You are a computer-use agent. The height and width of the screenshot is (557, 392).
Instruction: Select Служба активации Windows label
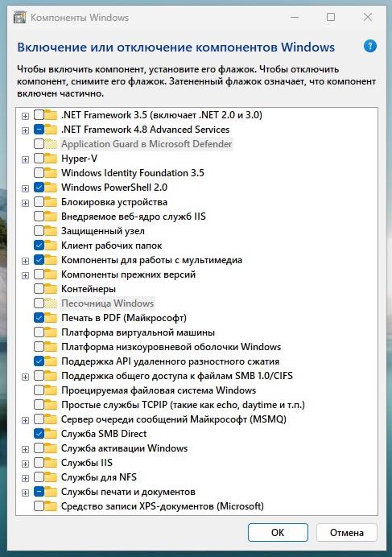124,448
